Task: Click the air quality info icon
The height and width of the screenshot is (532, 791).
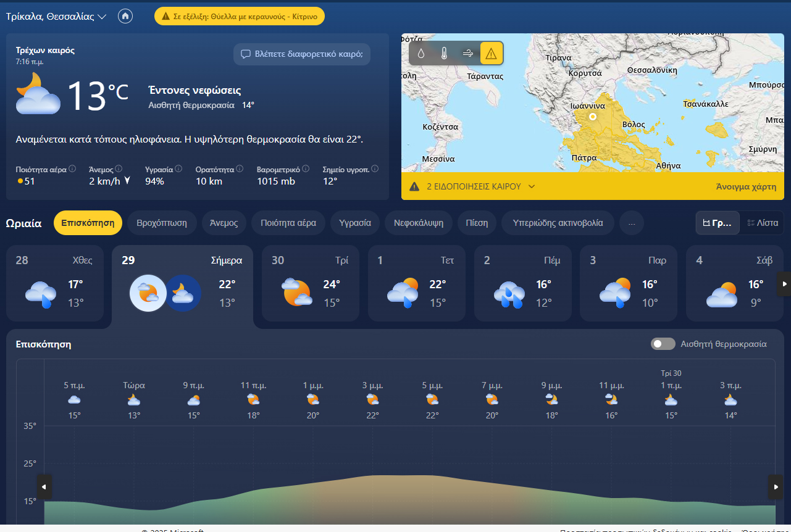Action: (x=72, y=168)
